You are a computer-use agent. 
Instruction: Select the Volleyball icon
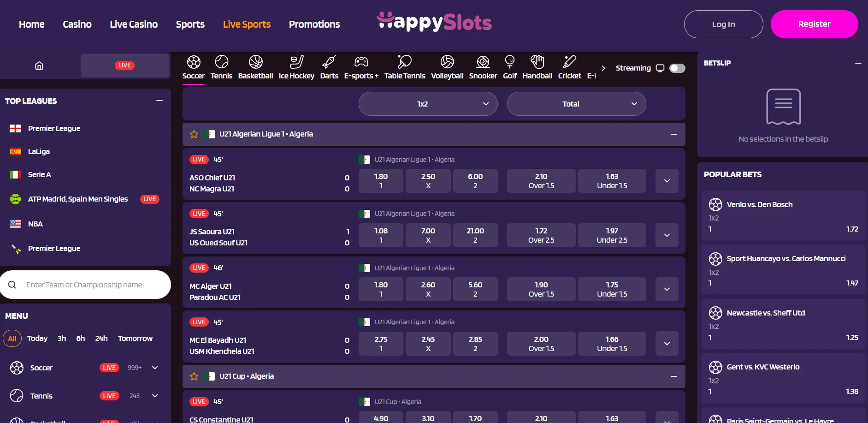(x=447, y=62)
